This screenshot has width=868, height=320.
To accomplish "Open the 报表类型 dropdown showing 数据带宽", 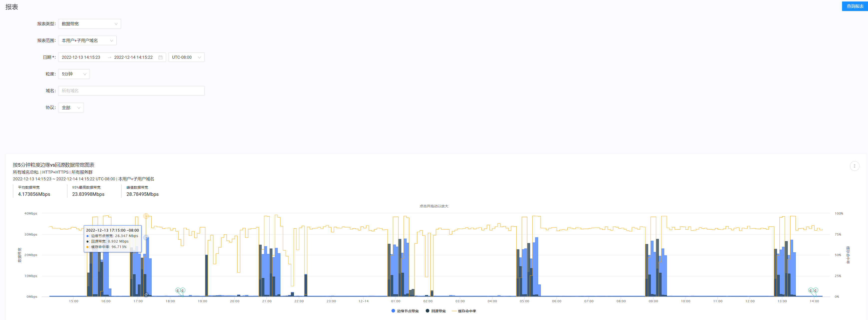I will pos(89,23).
